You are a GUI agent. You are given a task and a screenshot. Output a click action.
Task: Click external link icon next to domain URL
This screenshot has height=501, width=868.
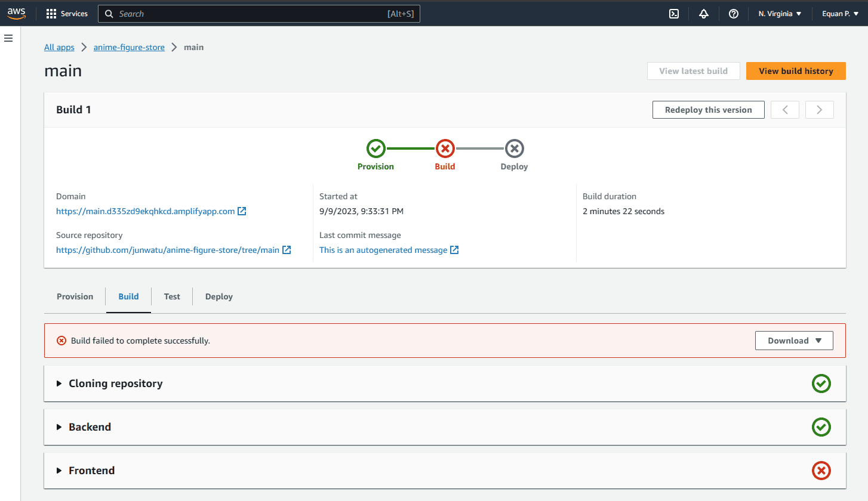click(242, 211)
